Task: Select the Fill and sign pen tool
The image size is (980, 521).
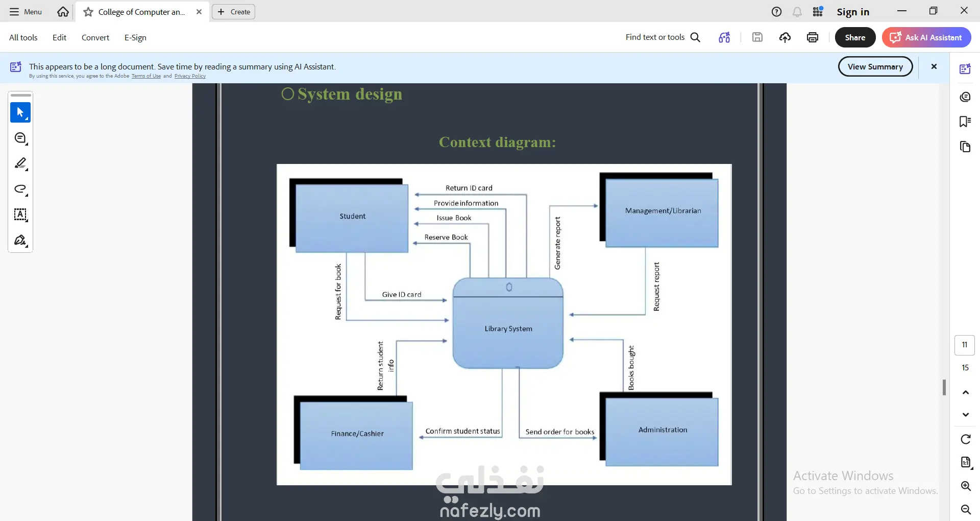Action: 20,240
